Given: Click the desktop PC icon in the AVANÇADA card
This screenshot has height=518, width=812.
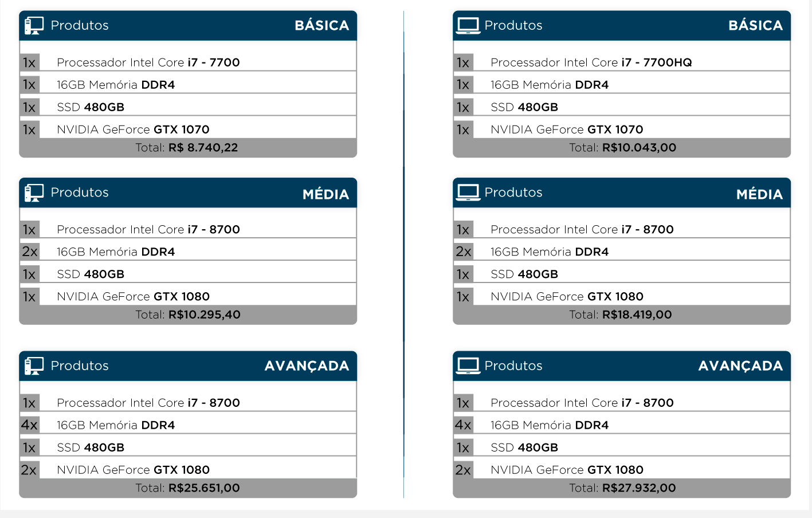Looking at the screenshot, I should tap(34, 366).
